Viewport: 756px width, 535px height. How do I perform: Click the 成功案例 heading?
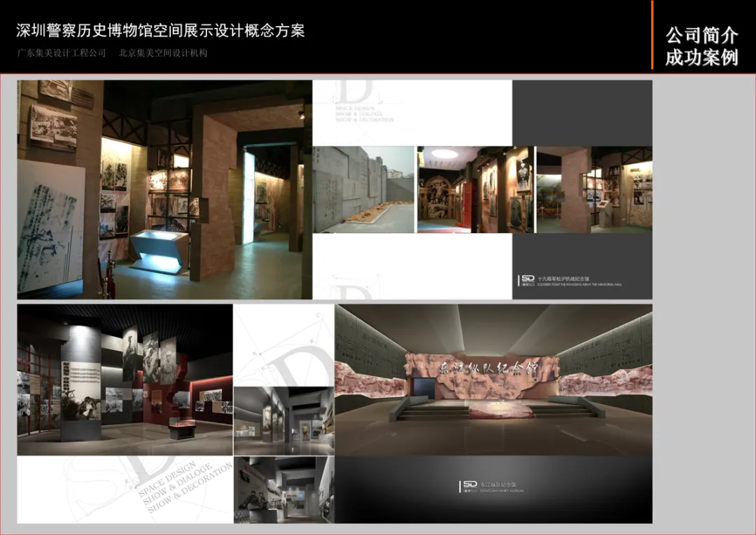coord(702,57)
